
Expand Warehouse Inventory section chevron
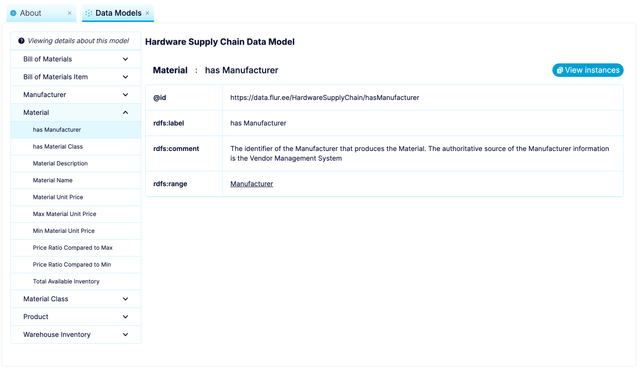point(125,335)
